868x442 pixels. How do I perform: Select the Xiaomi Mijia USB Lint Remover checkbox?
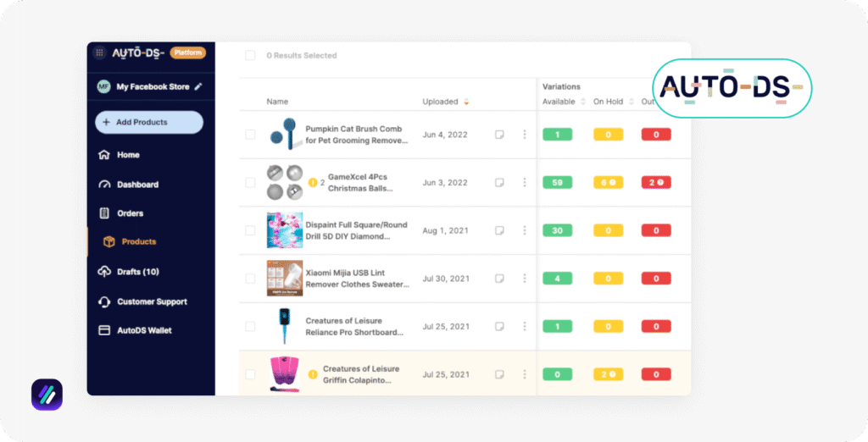pos(250,279)
